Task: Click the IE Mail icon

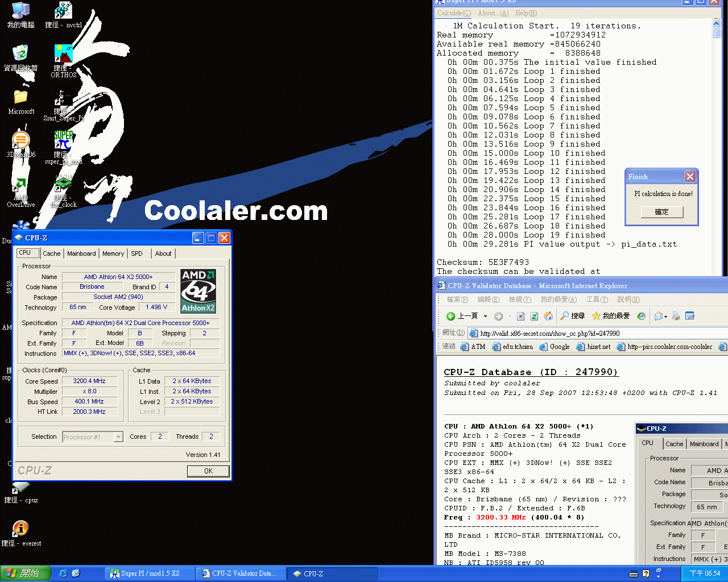Action: (658, 316)
